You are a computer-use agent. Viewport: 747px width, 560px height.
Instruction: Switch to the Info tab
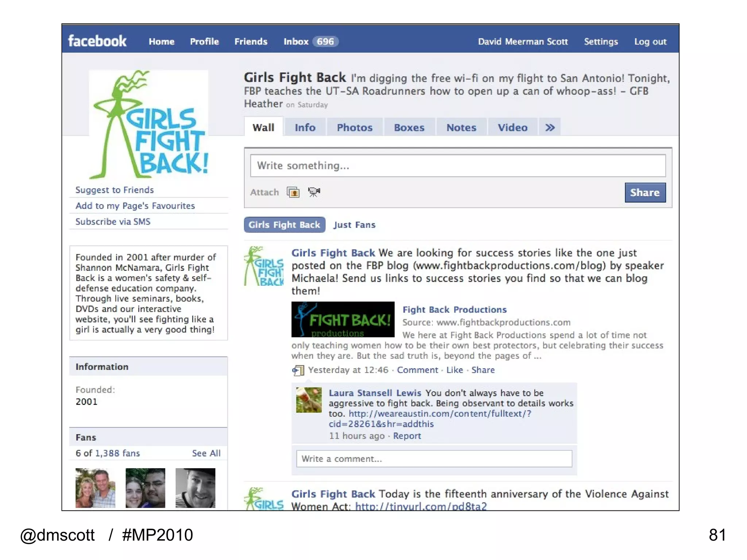(x=305, y=127)
